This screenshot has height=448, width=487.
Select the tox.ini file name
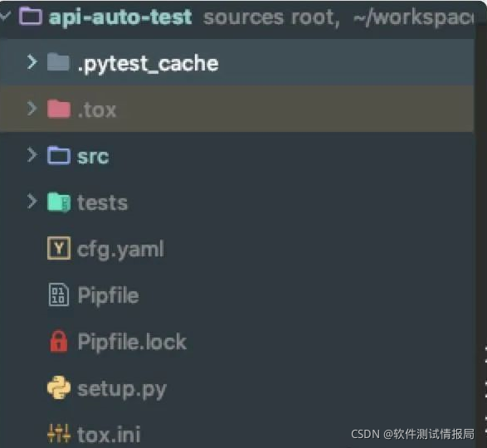point(109,435)
